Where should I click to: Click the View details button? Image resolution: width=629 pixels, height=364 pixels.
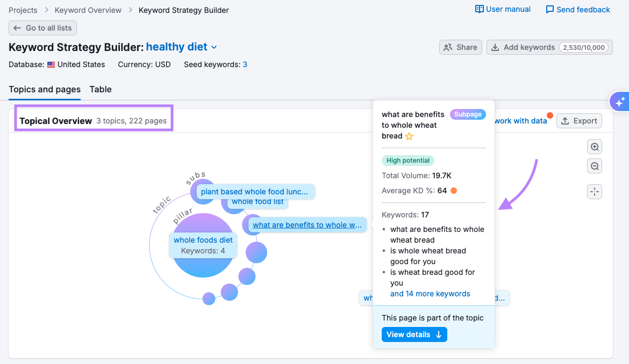[x=414, y=334]
